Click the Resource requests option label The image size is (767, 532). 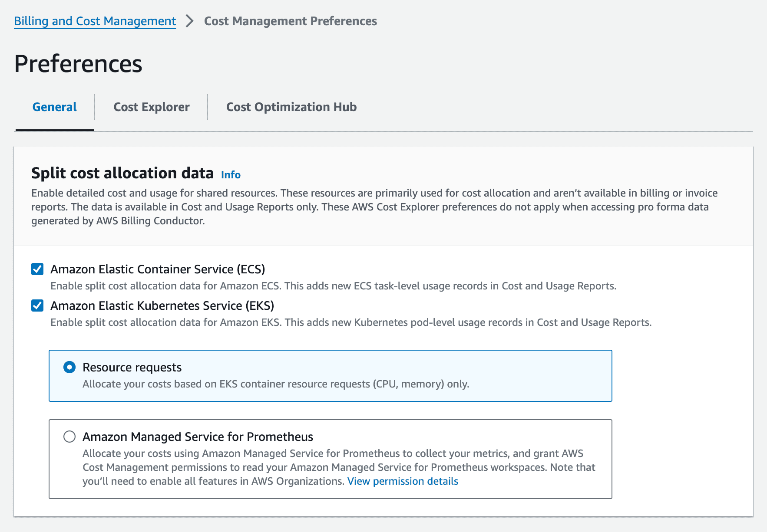pos(132,367)
